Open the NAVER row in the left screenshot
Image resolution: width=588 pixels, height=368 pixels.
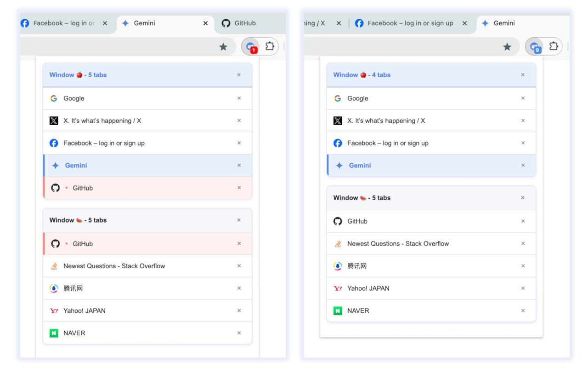(x=147, y=333)
